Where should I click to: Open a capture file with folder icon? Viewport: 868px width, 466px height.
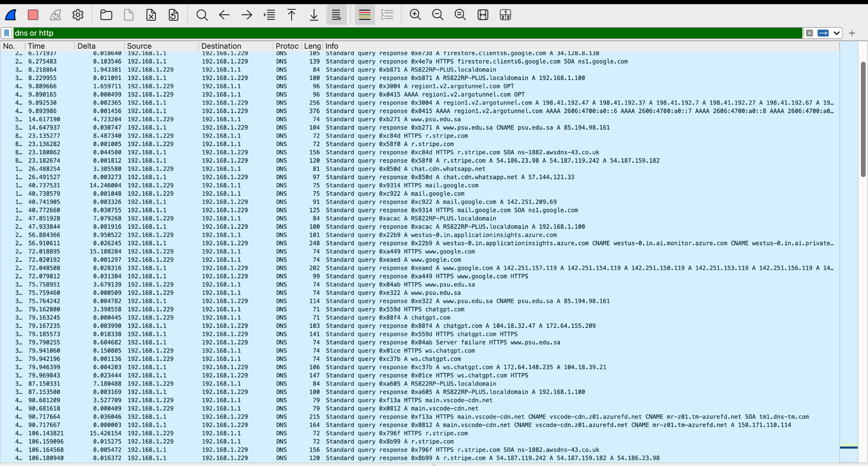tap(106, 15)
